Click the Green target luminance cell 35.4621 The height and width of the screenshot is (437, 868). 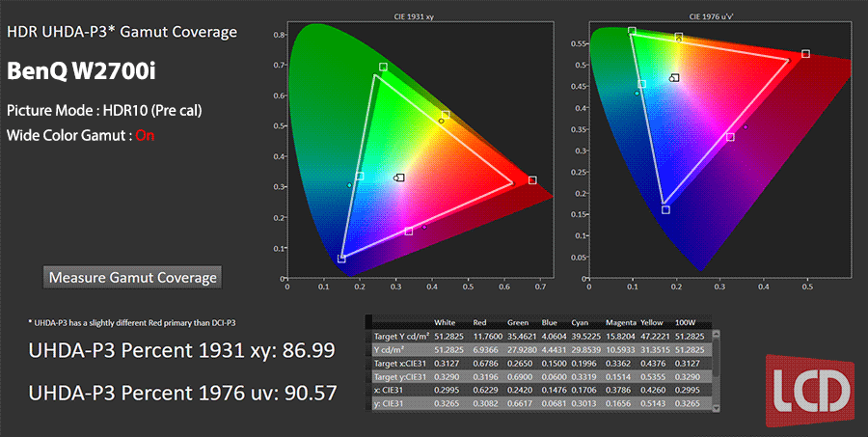(522, 337)
